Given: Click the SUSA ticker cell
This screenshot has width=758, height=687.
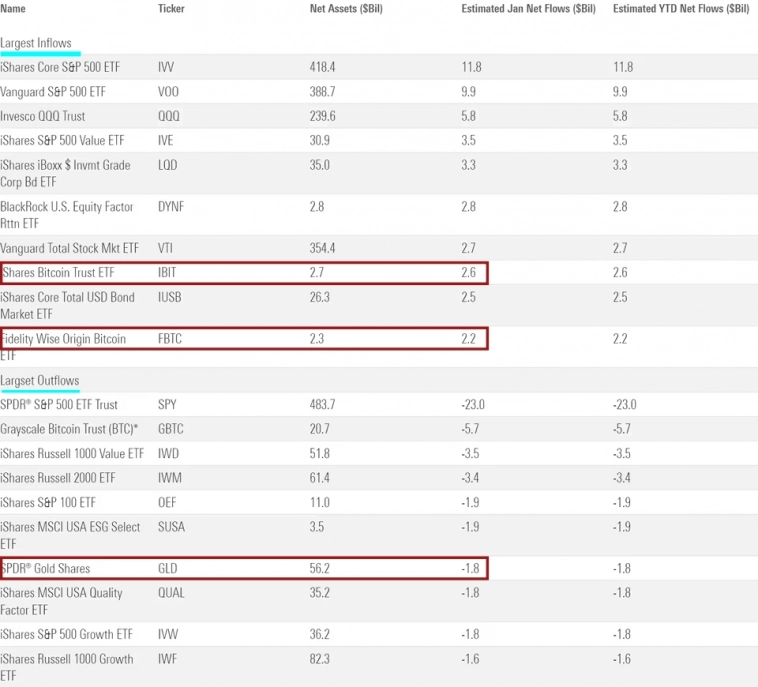Looking at the screenshot, I should tap(172, 527).
